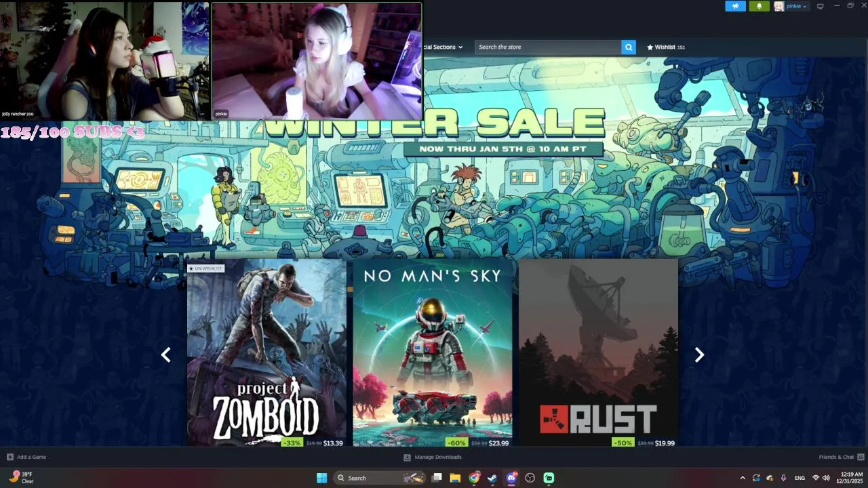Open Discord from the taskbar
The width and height of the screenshot is (868, 488).
[x=511, y=478]
